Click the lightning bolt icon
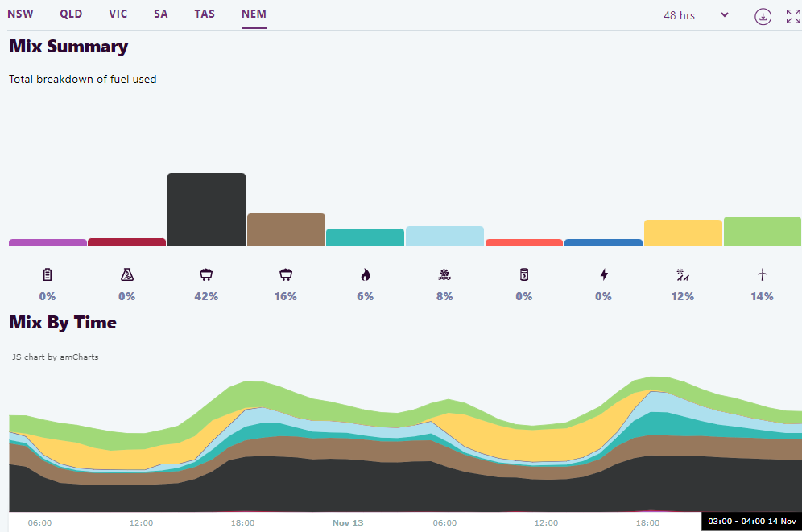802x532 pixels. coord(604,274)
